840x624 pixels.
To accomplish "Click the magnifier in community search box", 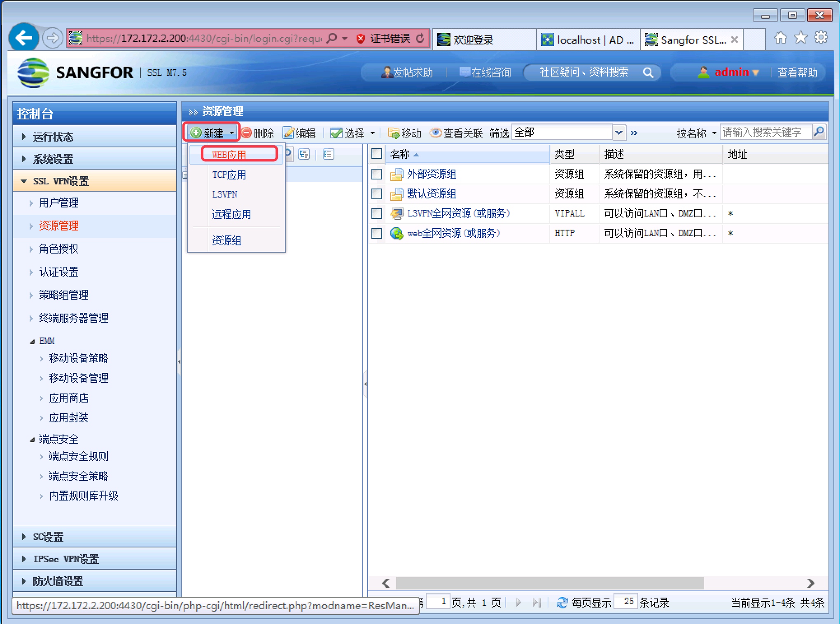I will [x=648, y=73].
